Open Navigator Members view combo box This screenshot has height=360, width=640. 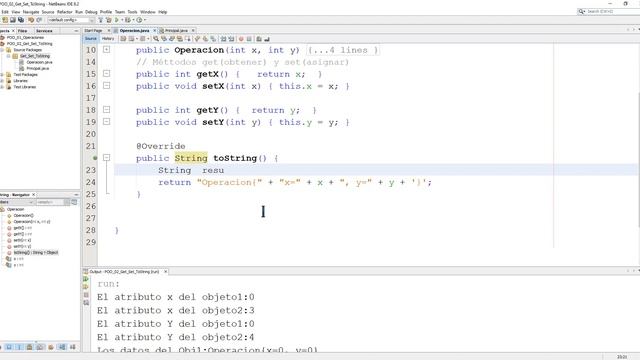point(18,202)
